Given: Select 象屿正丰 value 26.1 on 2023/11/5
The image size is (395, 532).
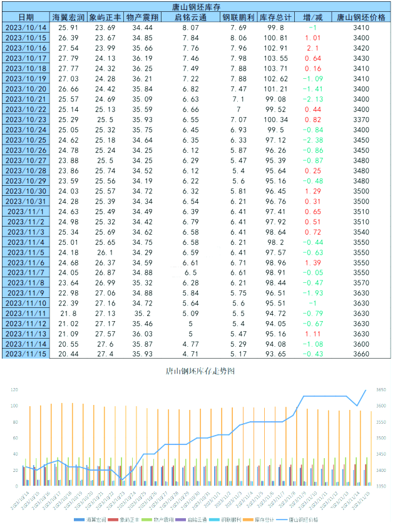Looking at the screenshot, I should [105, 252].
